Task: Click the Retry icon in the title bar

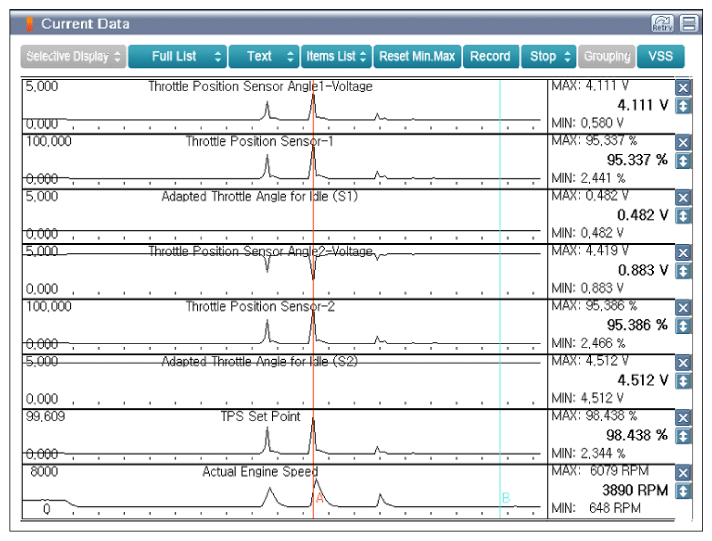Action: pos(662,23)
